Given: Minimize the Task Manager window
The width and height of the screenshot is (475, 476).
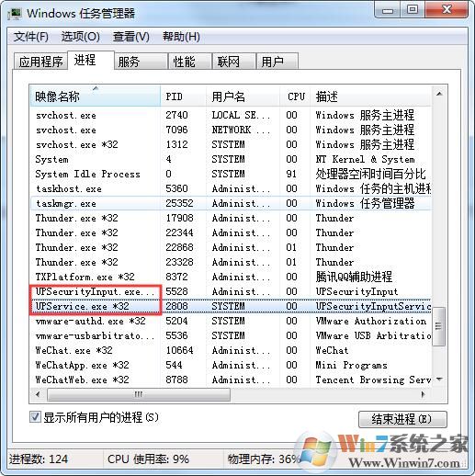Looking at the screenshot, I should (388, 11).
